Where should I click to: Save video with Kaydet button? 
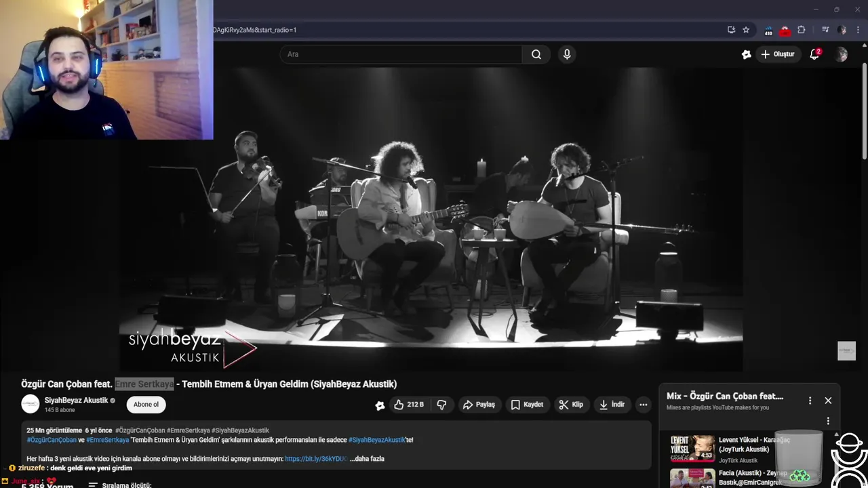pos(527,405)
